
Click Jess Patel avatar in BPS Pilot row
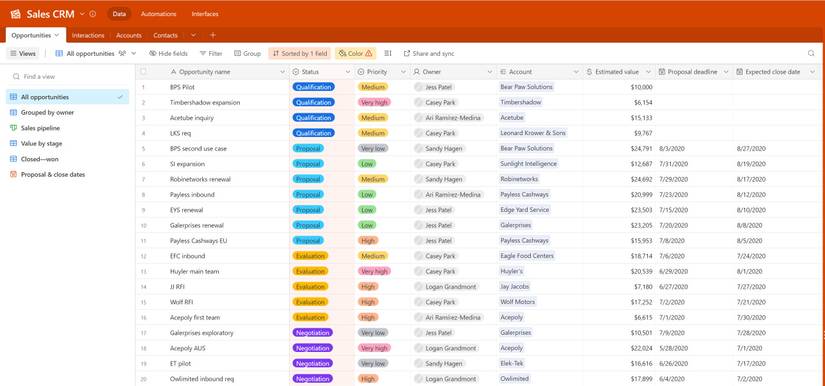(419, 87)
